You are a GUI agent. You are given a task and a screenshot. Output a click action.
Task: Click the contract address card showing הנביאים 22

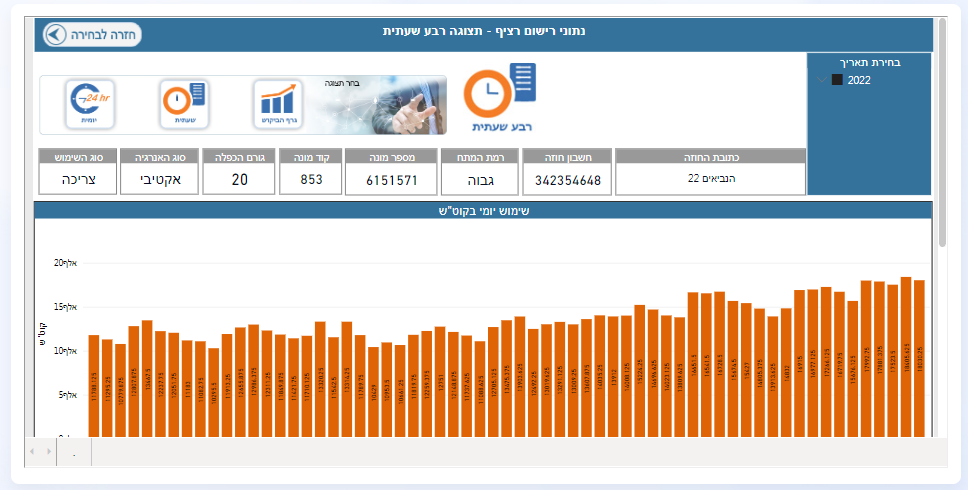click(x=710, y=179)
